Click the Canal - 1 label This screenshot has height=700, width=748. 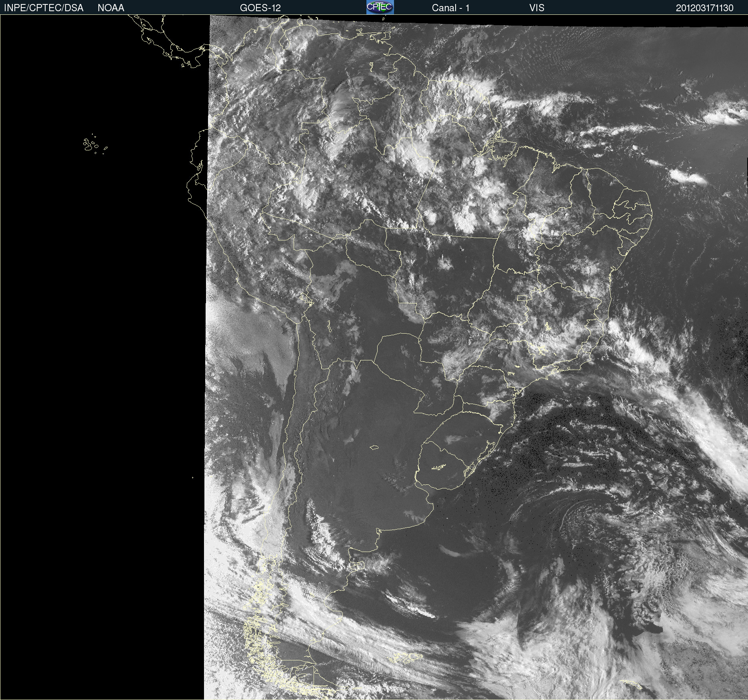click(x=450, y=8)
